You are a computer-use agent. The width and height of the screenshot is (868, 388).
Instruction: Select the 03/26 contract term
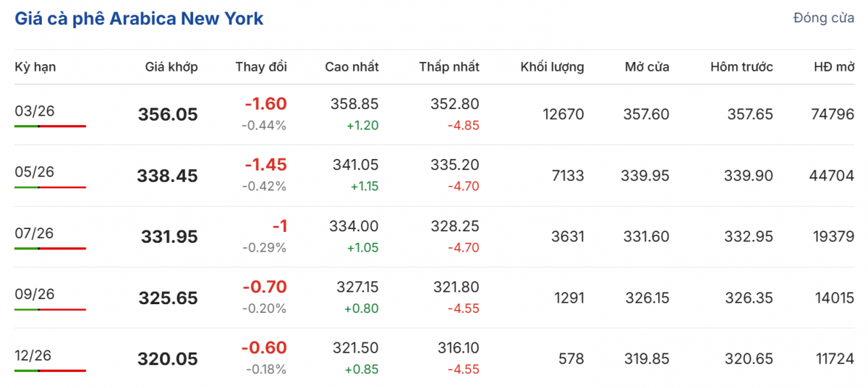35,111
